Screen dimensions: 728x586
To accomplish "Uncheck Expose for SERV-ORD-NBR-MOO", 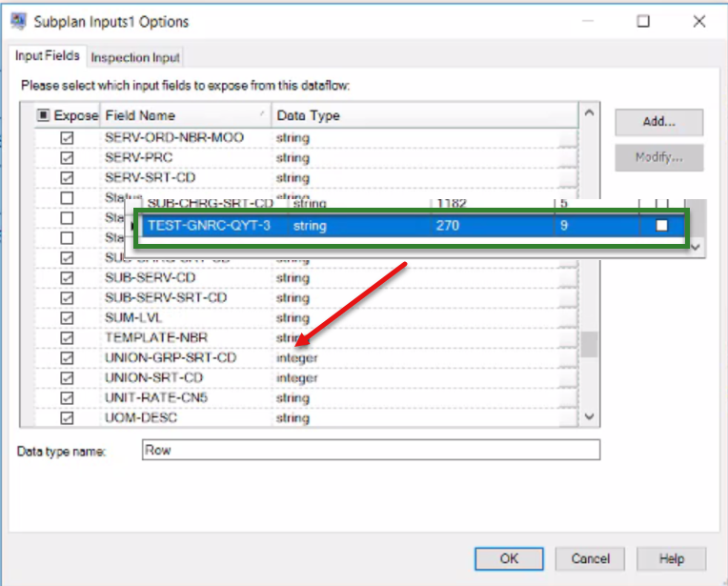I will point(67,137).
